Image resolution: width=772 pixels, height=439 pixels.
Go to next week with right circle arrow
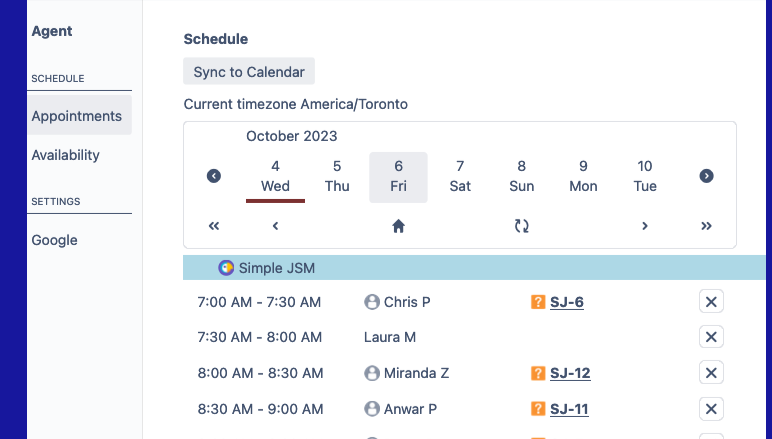(706, 176)
